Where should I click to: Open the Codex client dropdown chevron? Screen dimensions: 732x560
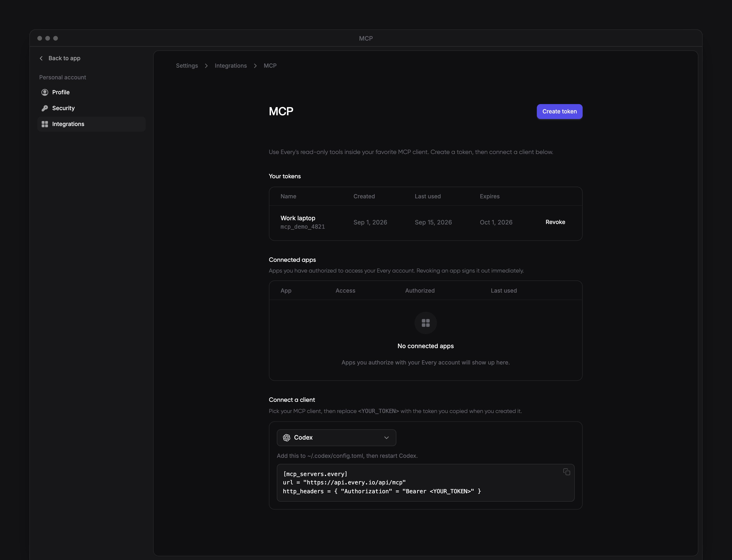386,438
